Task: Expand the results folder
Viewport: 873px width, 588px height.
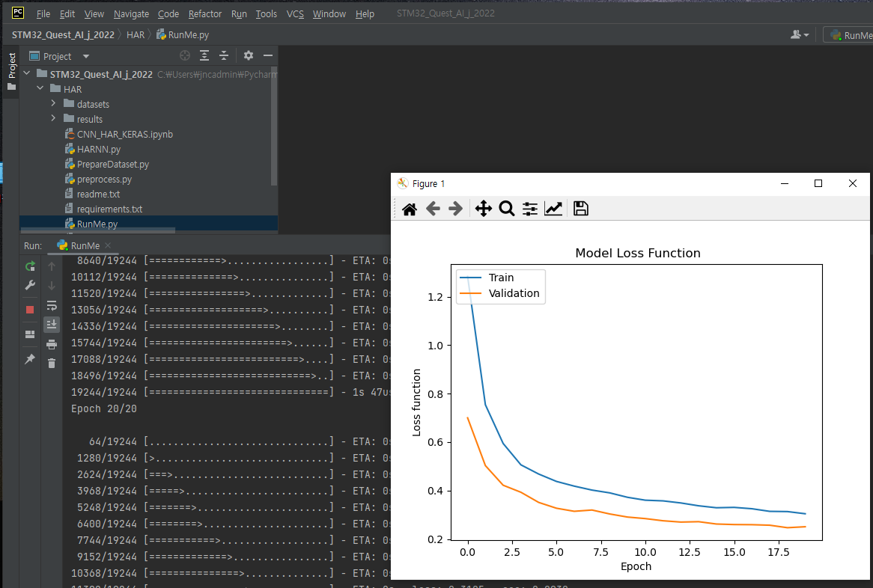Action: pyautogui.click(x=53, y=118)
